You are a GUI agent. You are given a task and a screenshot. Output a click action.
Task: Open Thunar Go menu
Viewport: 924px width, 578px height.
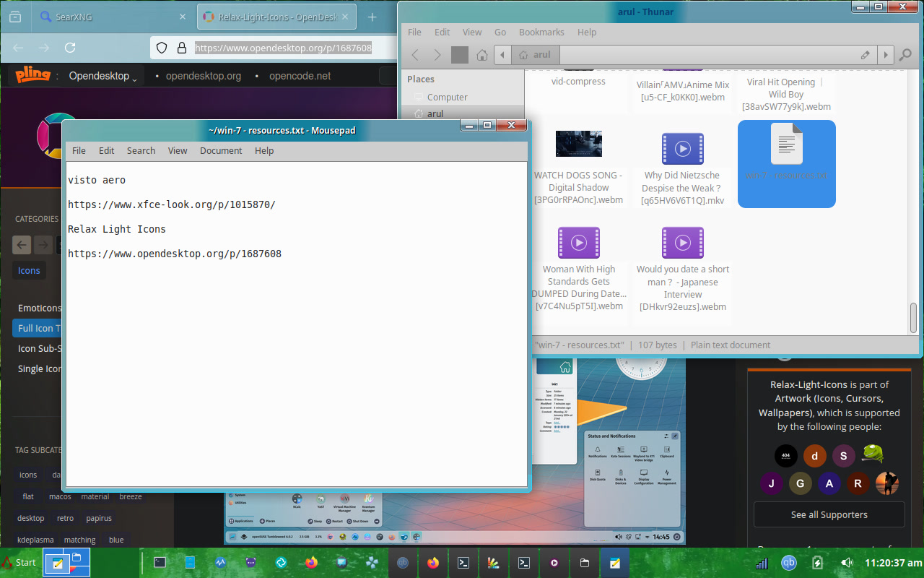[500, 32]
